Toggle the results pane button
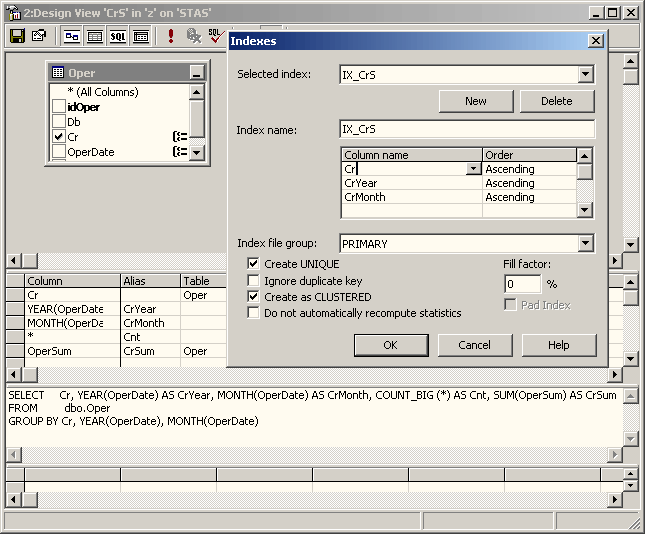This screenshot has width=645, height=534. click(141, 36)
